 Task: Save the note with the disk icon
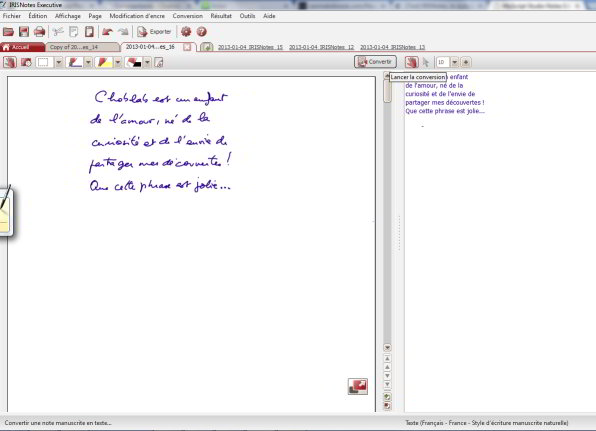coord(24,32)
